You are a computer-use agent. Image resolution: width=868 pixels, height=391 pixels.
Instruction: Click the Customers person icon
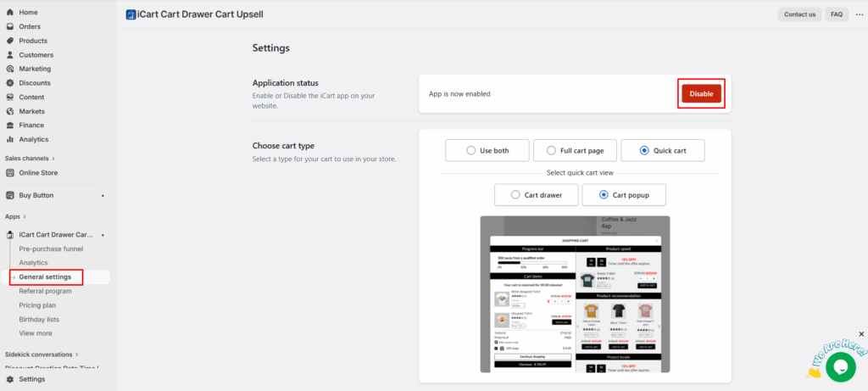pyautogui.click(x=10, y=55)
